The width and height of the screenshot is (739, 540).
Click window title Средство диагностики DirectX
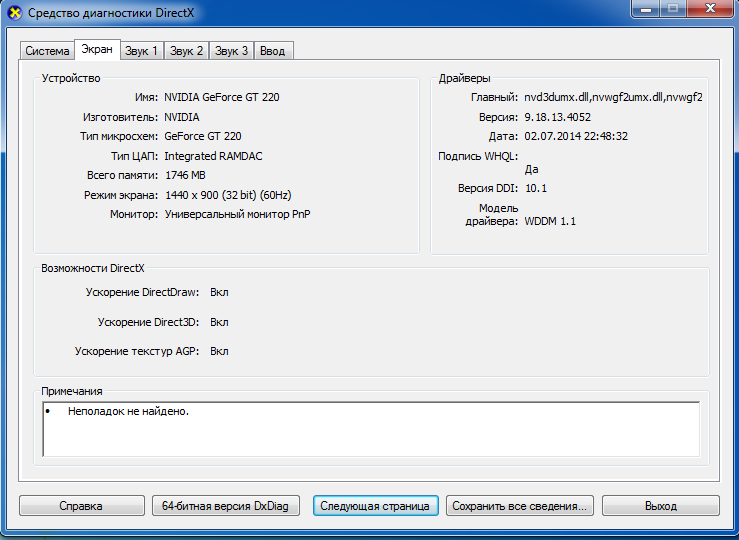(111, 13)
